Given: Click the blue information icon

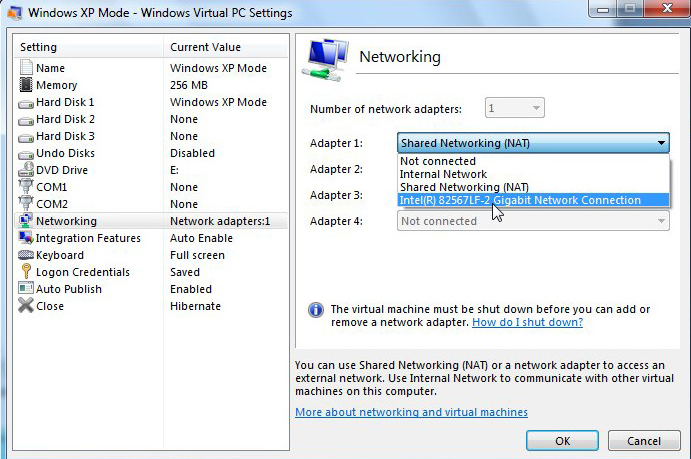Looking at the screenshot, I should pos(316,310).
